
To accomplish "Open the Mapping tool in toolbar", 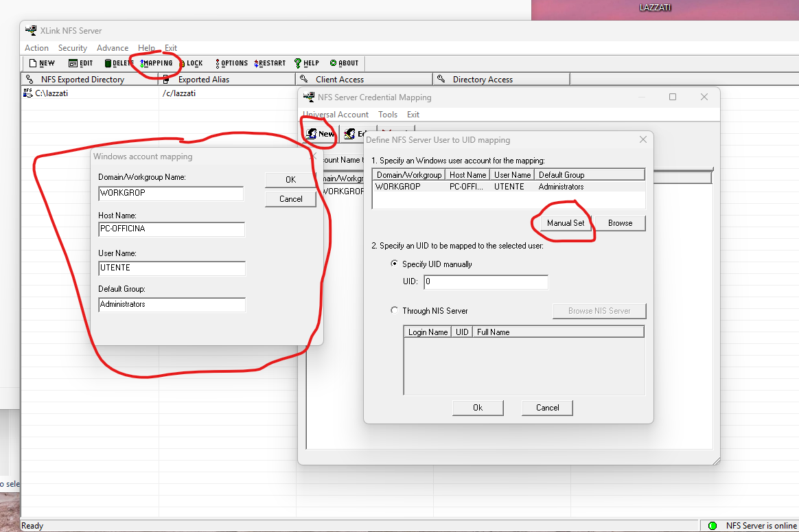I will point(157,63).
